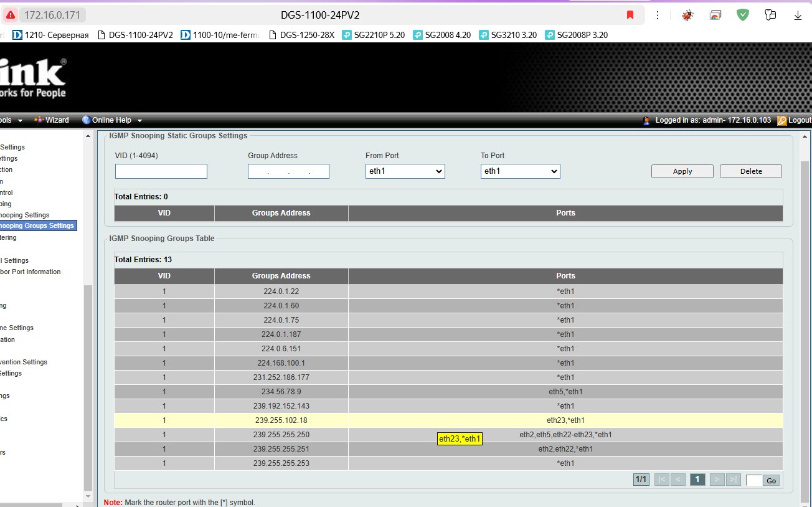Click group address 224.0.1.22 cell
Viewport: 812px width, 507px height.
281,291
